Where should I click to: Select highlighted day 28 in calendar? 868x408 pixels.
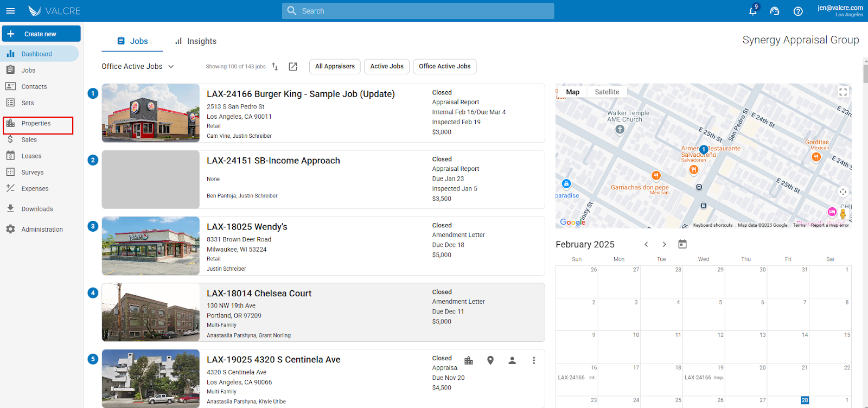click(x=805, y=400)
